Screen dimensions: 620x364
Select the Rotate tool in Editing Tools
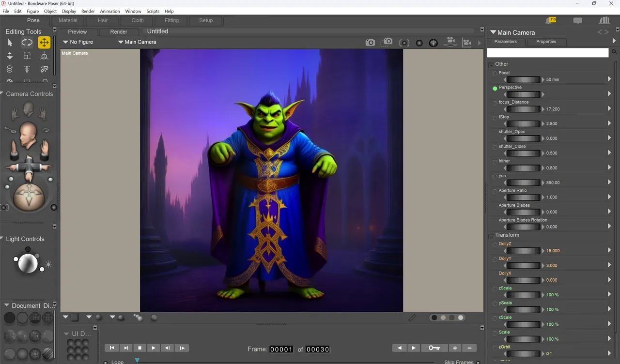coord(27,43)
